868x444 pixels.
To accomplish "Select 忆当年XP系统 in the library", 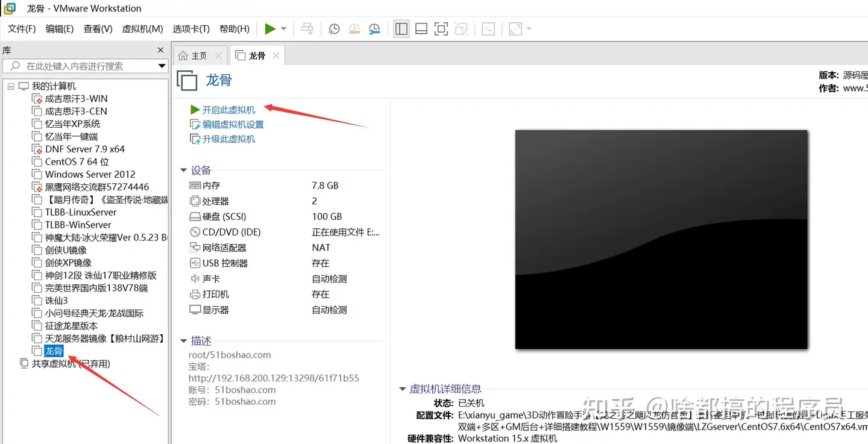I will [72, 124].
